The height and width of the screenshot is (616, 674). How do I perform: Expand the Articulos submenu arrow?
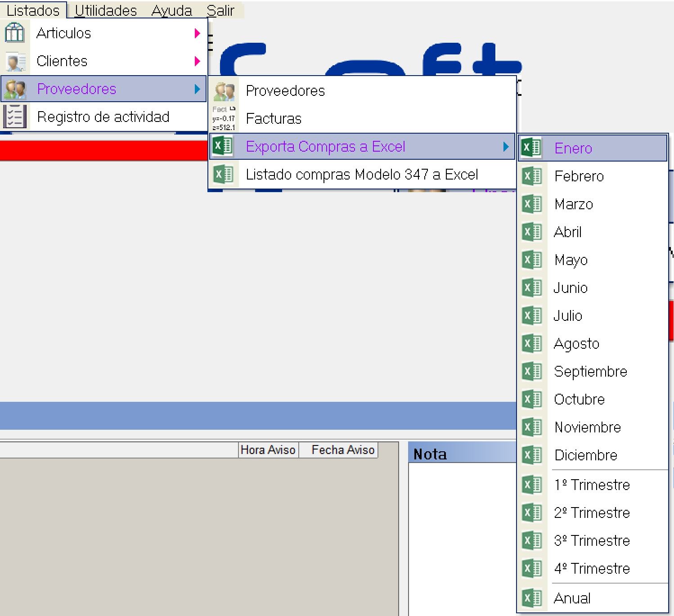click(x=197, y=33)
